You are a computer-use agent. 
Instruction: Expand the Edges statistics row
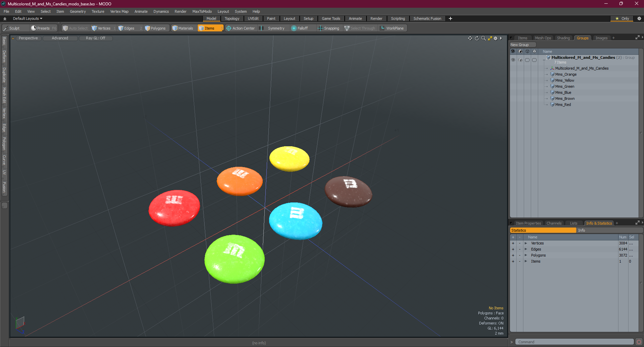(x=526, y=249)
